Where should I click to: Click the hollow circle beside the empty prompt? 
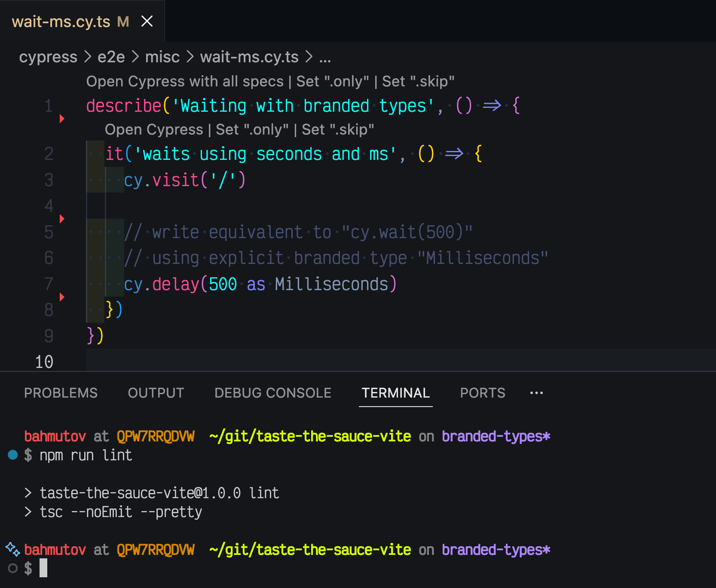click(x=13, y=568)
